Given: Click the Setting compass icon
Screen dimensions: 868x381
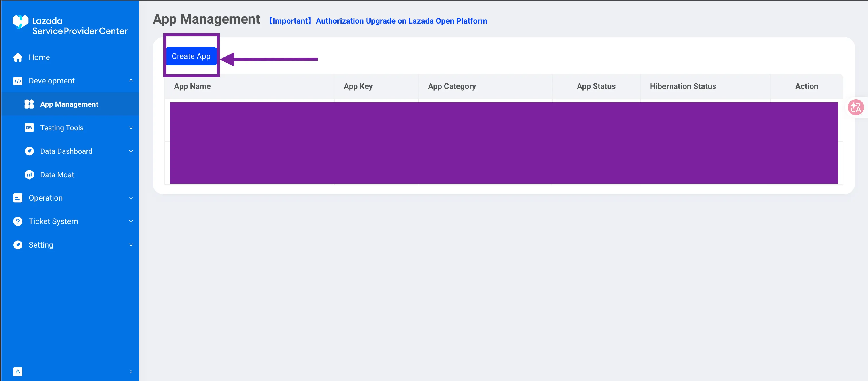Looking at the screenshot, I should click(x=18, y=245).
